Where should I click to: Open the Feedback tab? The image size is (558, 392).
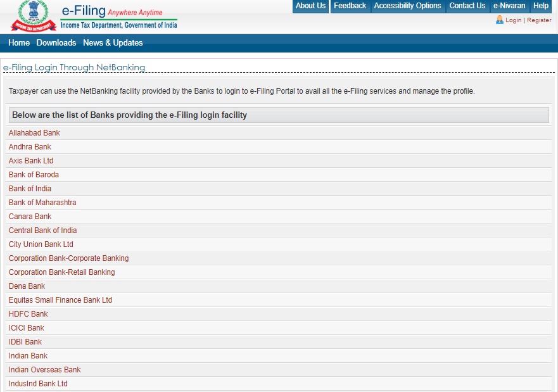tap(350, 6)
